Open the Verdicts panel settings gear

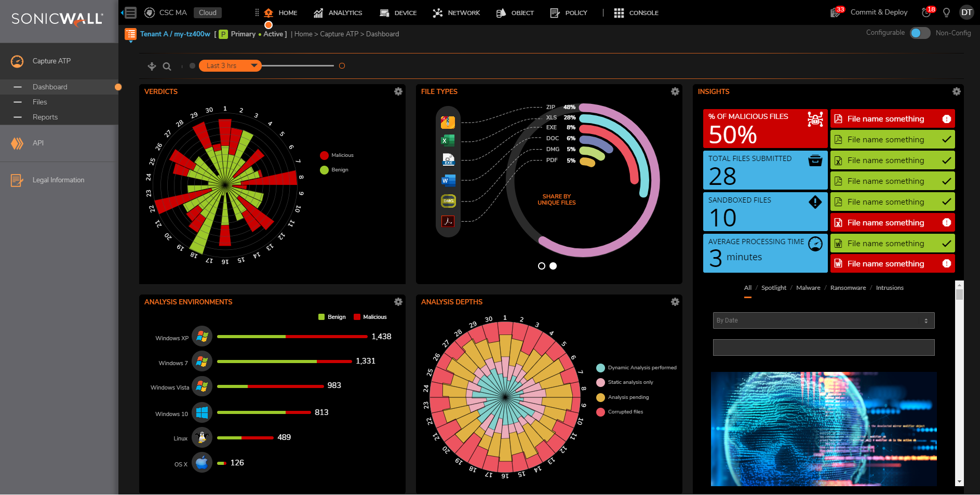(398, 91)
